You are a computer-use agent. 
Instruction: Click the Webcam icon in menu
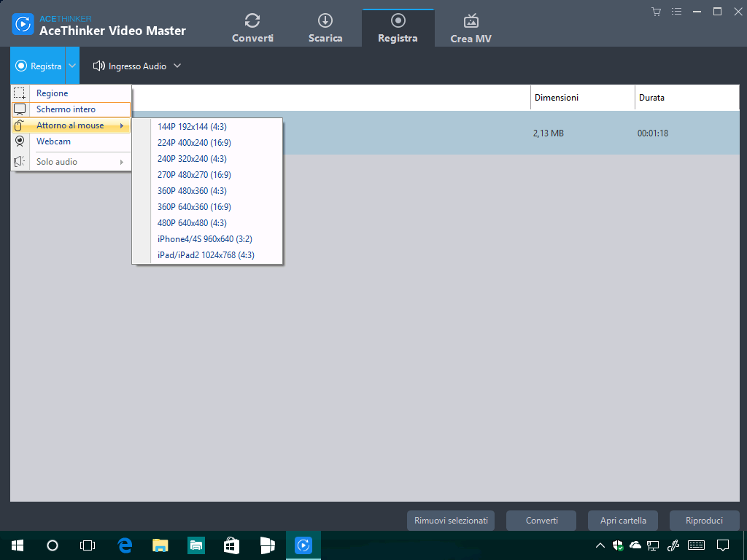coord(20,141)
